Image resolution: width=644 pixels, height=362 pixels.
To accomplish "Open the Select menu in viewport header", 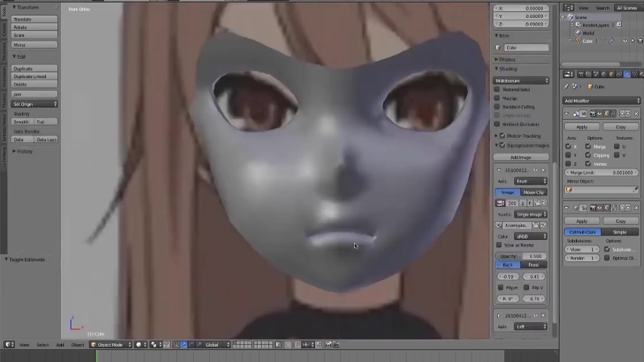I will pyautogui.click(x=43, y=345).
